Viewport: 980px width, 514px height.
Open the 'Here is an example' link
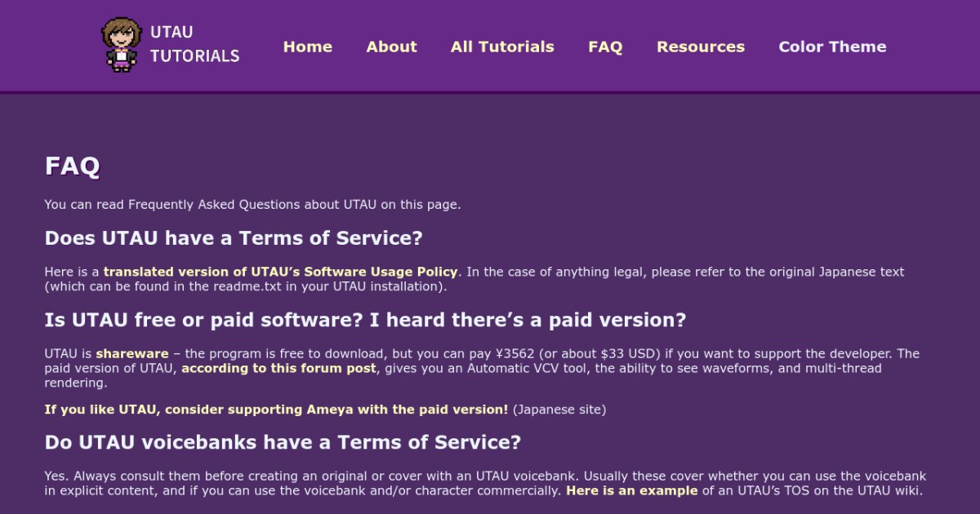(631, 490)
